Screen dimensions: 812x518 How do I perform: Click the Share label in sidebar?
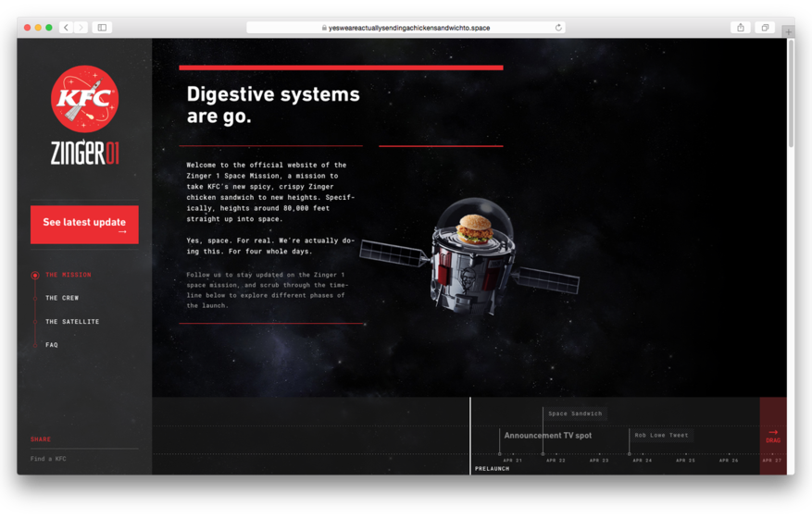pyautogui.click(x=41, y=439)
